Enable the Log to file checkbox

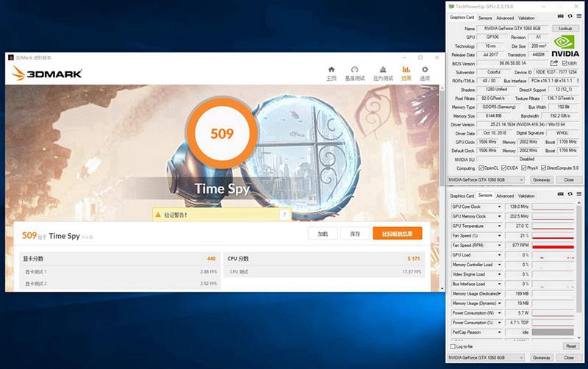click(x=453, y=346)
